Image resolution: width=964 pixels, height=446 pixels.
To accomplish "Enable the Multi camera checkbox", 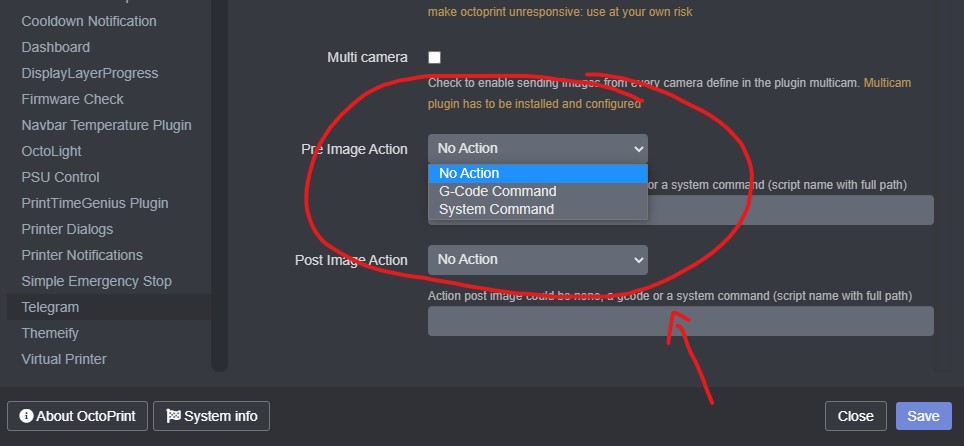I will (434, 57).
